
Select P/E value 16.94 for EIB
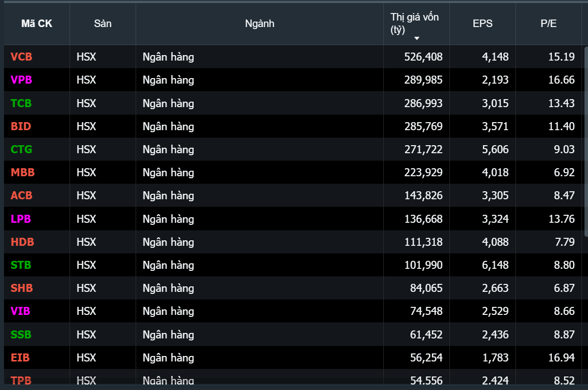click(561, 358)
